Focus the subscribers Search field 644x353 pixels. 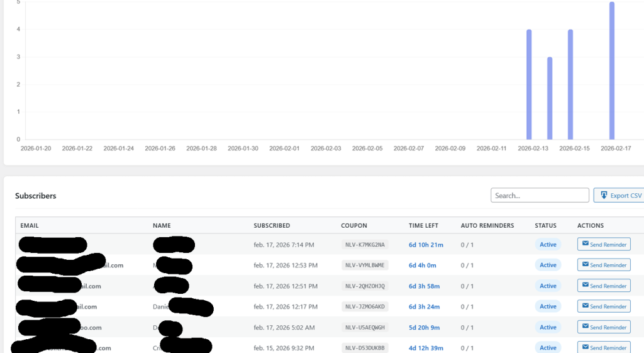pyautogui.click(x=539, y=195)
